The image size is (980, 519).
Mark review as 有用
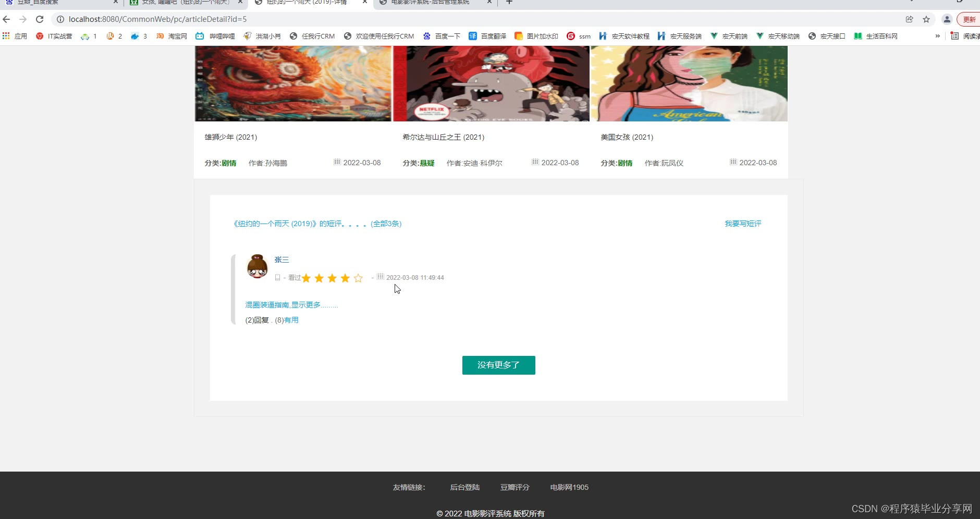pos(291,320)
